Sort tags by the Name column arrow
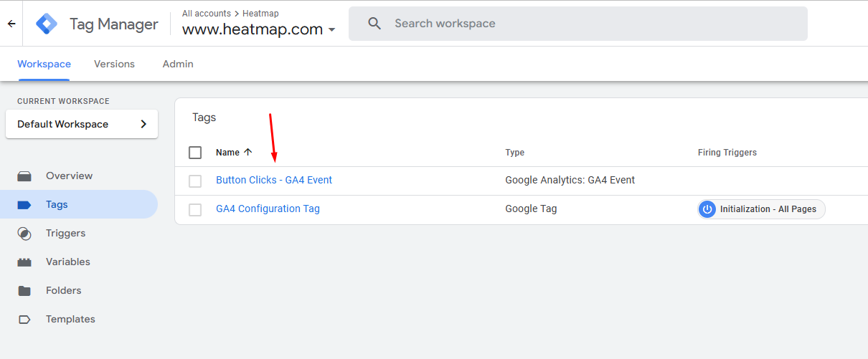The height and width of the screenshot is (359, 868). 248,152
